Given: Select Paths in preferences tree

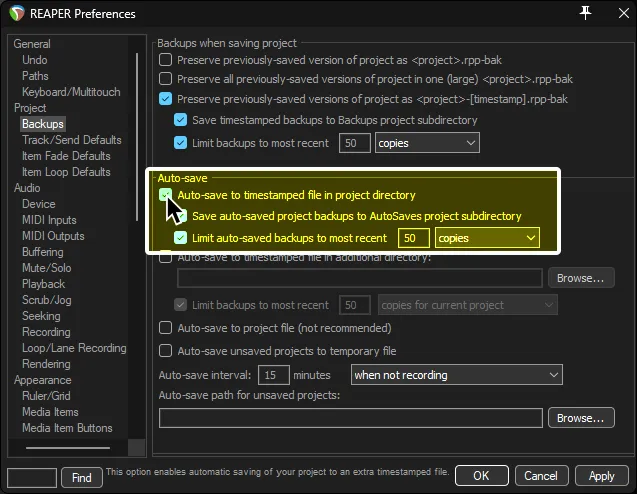Looking at the screenshot, I should (35, 76).
